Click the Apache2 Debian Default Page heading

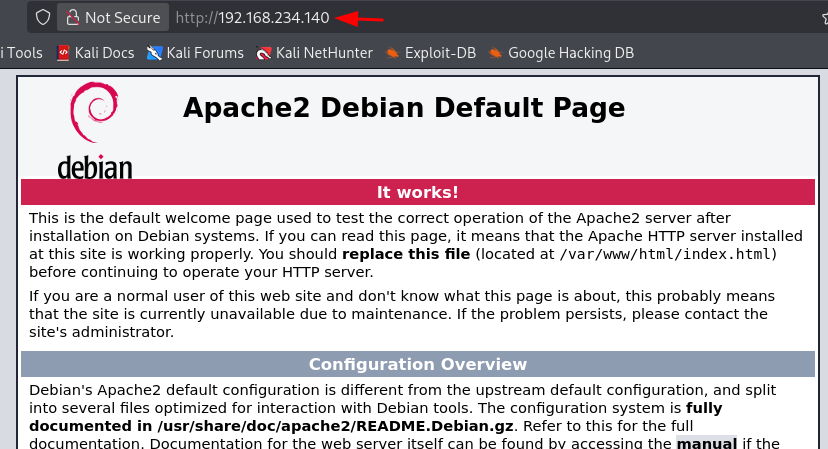pyautogui.click(x=404, y=108)
